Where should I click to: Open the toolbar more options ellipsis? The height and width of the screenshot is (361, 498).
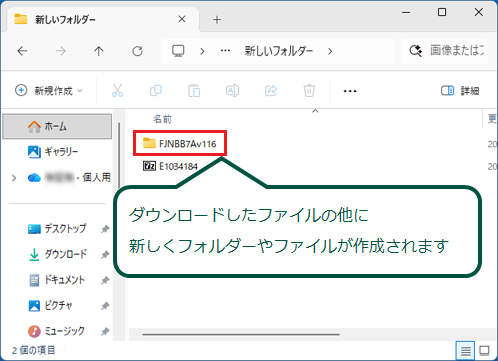pos(350,91)
